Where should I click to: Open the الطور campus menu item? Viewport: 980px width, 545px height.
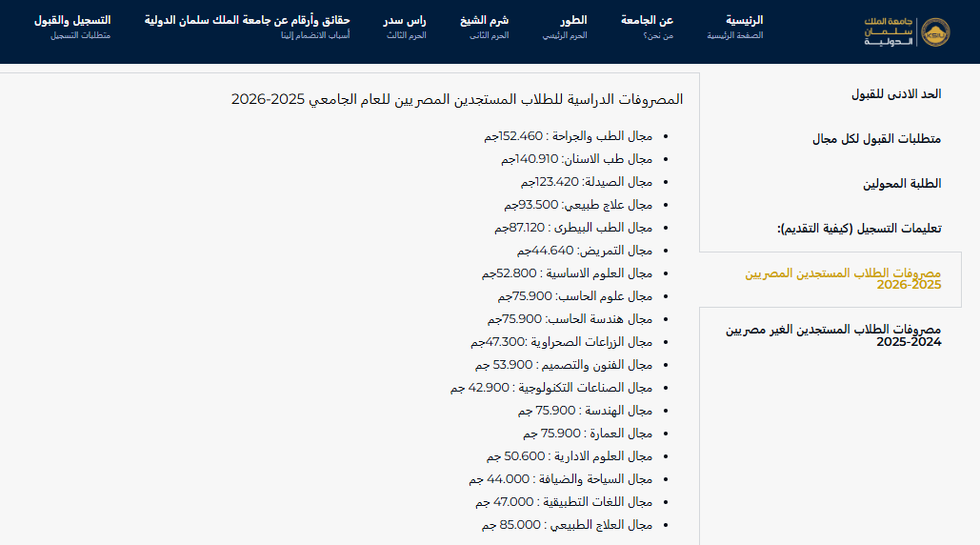(x=565, y=27)
